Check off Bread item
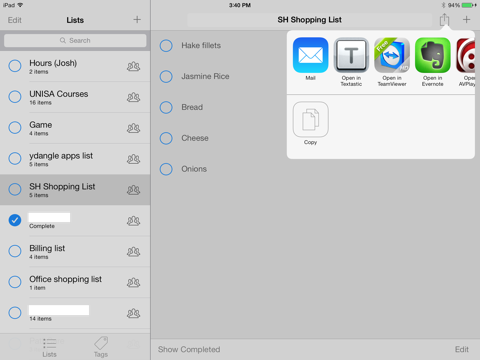 coord(166,107)
